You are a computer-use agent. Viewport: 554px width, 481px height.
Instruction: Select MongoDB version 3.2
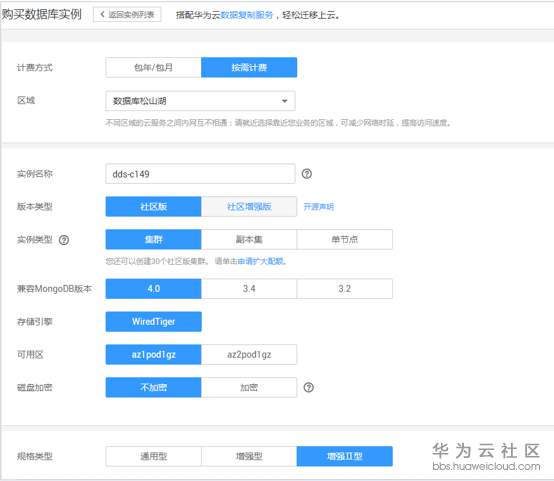344,289
